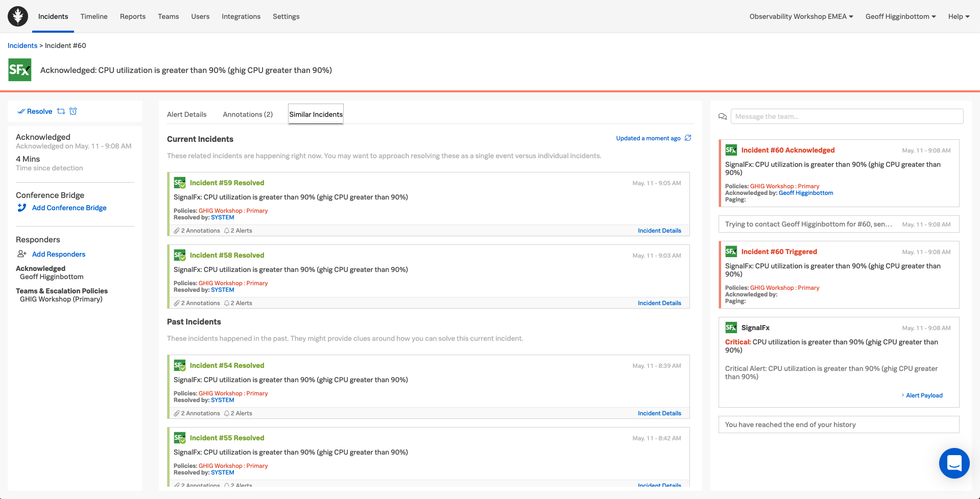Open the Help dropdown menu
This screenshot has width=980, height=499.
pyautogui.click(x=959, y=16)
